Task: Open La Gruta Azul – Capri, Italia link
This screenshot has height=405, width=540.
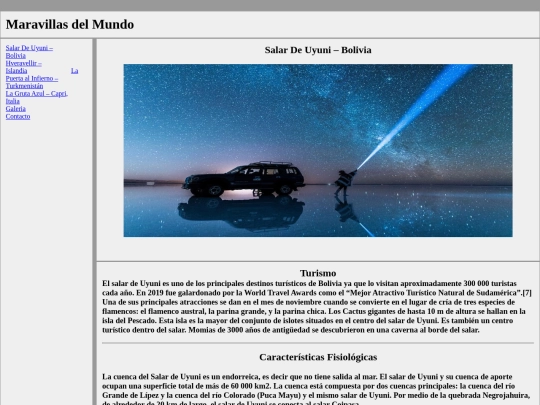Action: (x=37, y=97)
